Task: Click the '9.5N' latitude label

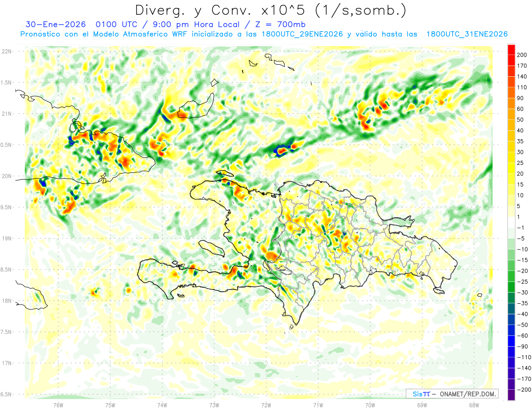Action: click(6, 207)
